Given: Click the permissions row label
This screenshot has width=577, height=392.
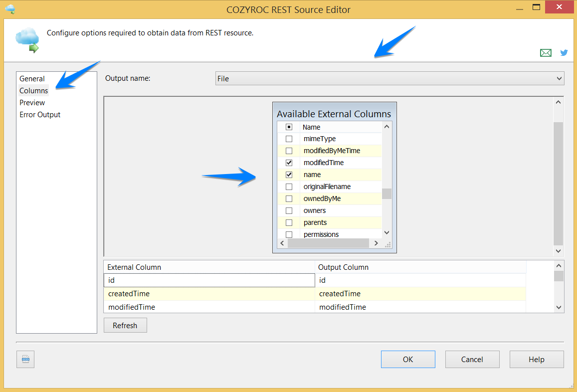Looking at the screenshot, I should pyautogui.click(x=321, y=234).
